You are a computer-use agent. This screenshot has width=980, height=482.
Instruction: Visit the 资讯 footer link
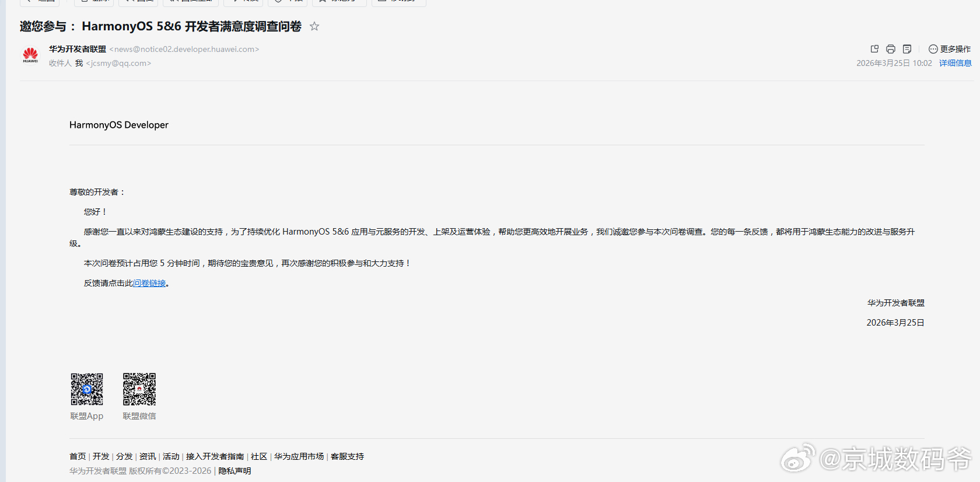[x=148, y=456]
